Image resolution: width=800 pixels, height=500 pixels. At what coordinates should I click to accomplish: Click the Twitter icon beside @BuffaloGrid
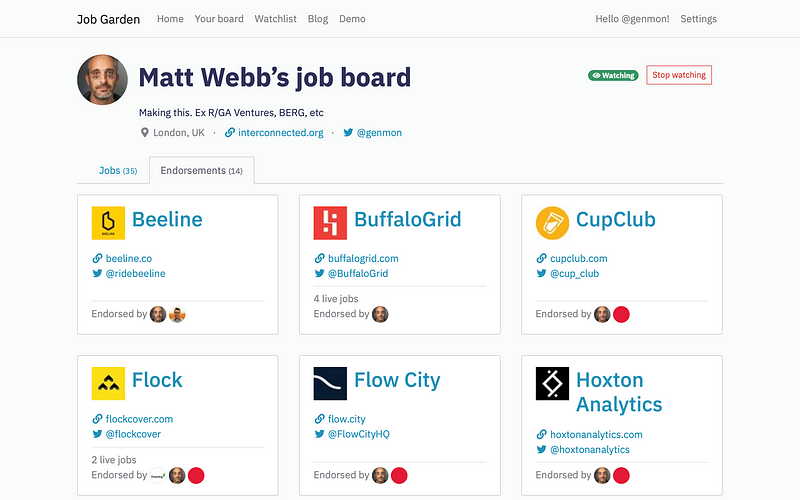319,273
